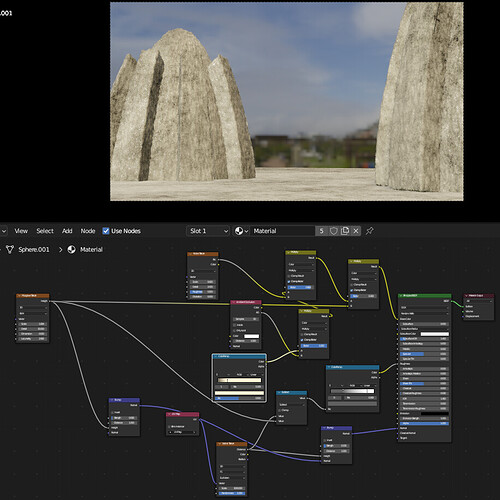500x500 pixels.
Task: Click Randomness slider on Voronoi Texture node
Action: (232, 493)
